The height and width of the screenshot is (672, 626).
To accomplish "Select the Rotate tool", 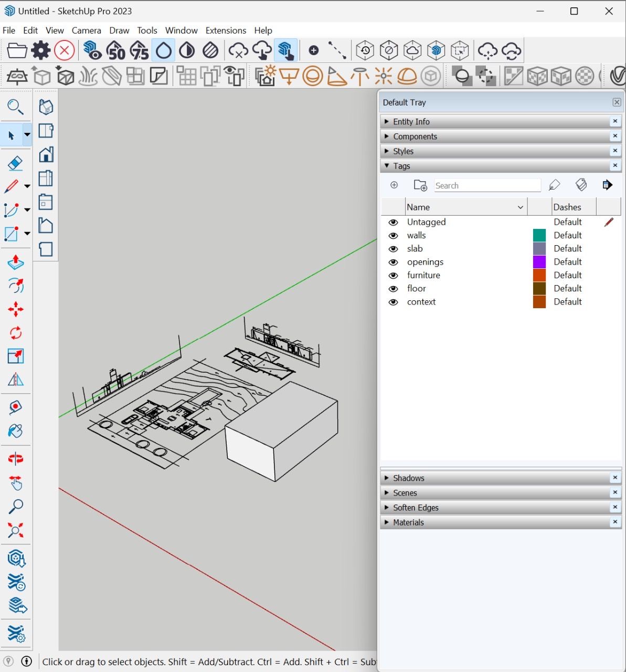I will pyautogui.click(x=16, y=333).
